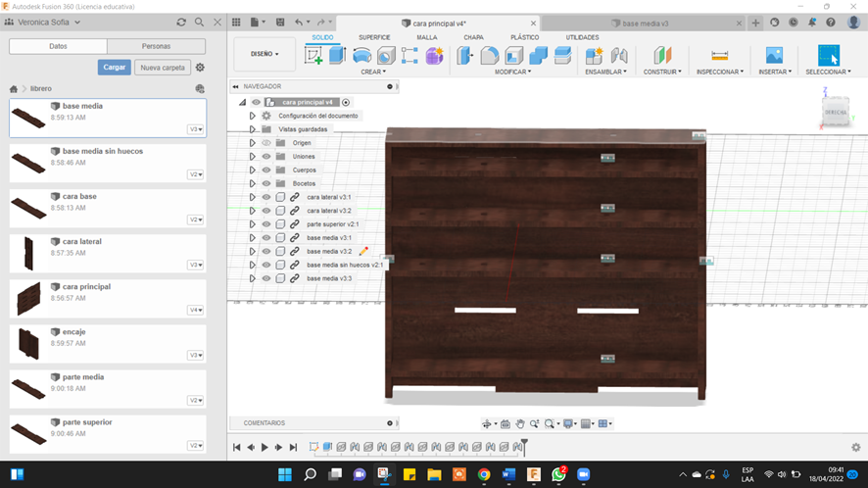Expand the Bocetos tree node
The height and width of the screenshot is (488, 868).
(253, 183)
